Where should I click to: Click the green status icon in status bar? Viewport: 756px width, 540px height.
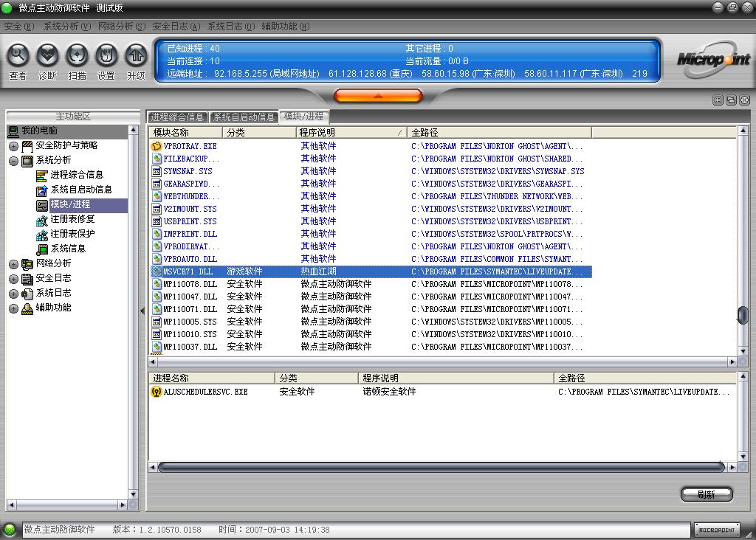(9, 530)
